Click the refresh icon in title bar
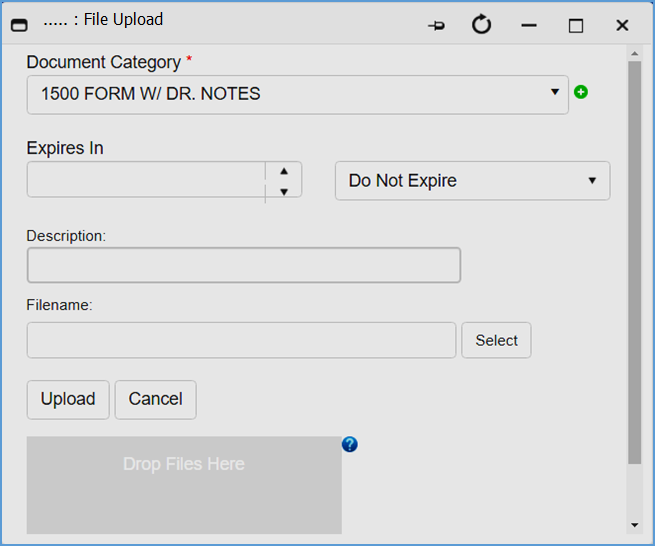Screen dimensions: 655x546 (x=482, y=25)
